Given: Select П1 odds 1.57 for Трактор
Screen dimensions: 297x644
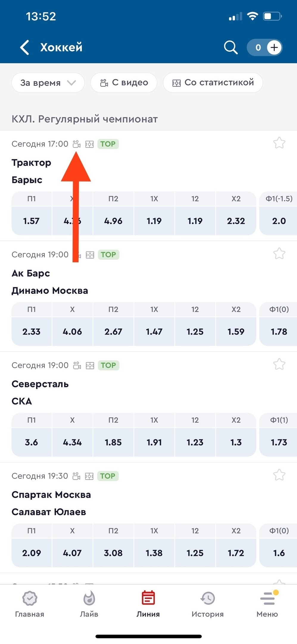Looking at the screenshot, I should 31,221.
